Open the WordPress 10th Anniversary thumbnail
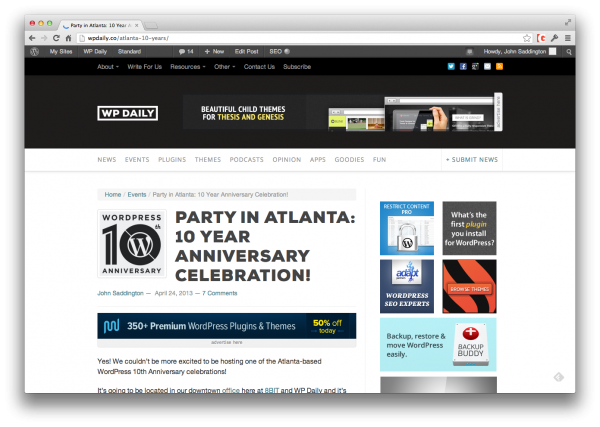The height and width of the screenshot is (427, 600). click(x=132, y=243)
